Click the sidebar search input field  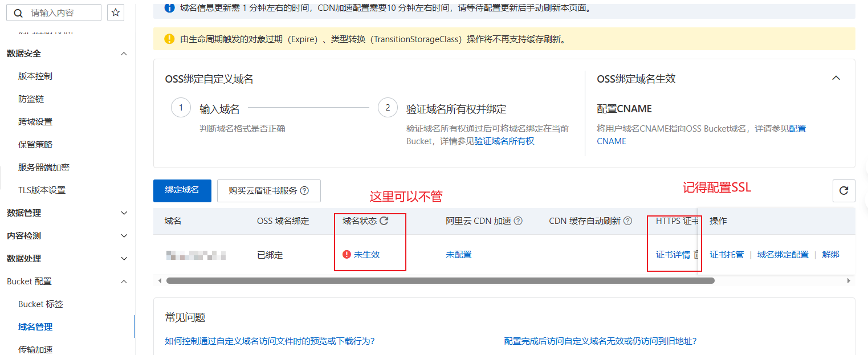tap(63, 13)
